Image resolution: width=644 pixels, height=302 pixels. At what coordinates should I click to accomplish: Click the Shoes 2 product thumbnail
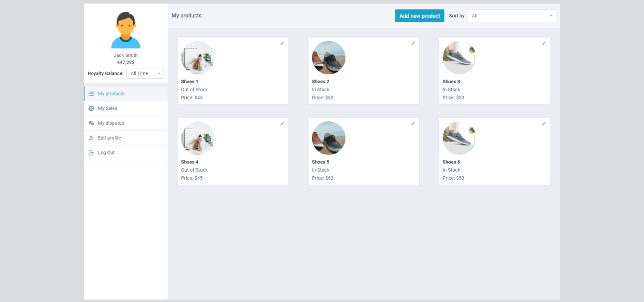click(x=328, y=57)
